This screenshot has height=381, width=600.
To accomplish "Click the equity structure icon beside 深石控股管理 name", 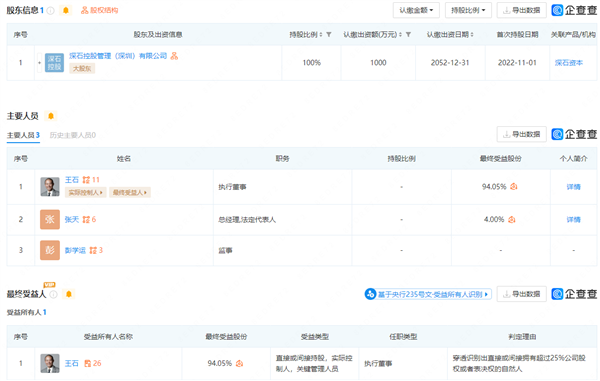I will (x=174, y=56).
